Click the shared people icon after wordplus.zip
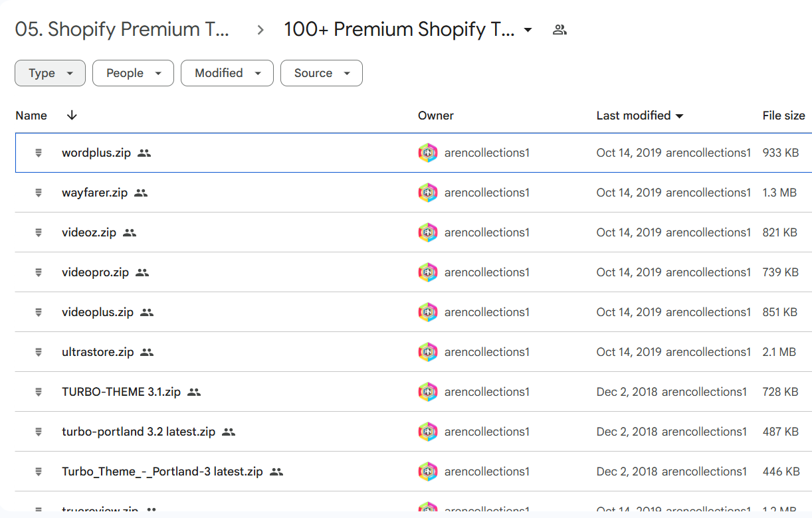The height and width of the screenshot is (518, 812). tap(144, 153)
